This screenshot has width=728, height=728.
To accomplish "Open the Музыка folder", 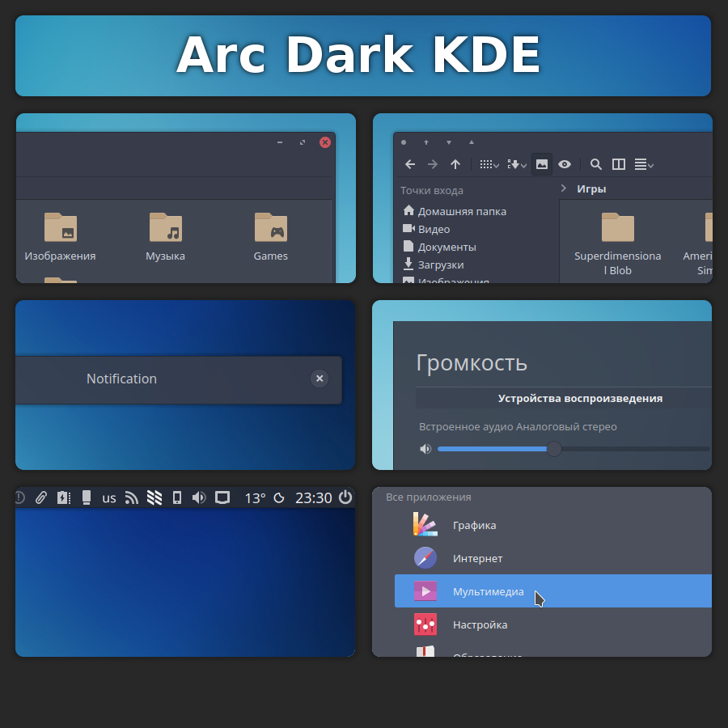I will 165,237.
